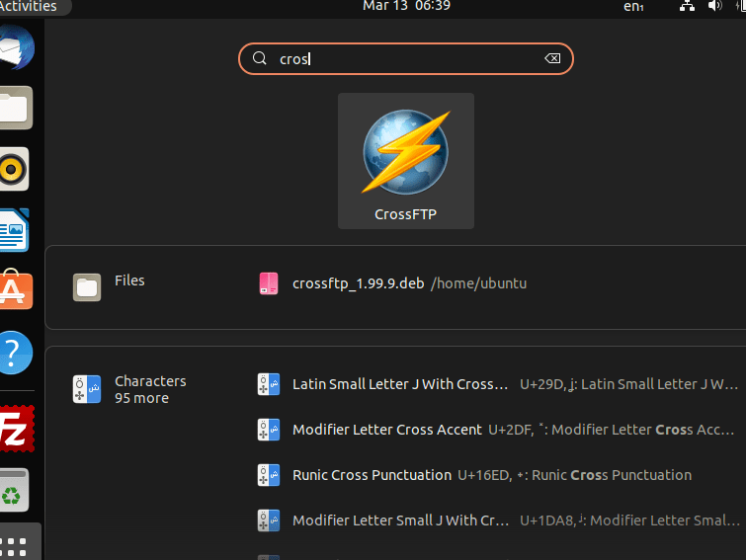Click the network status icon
The height and width of the screenshot is (560, 746).
pos(687,6)
